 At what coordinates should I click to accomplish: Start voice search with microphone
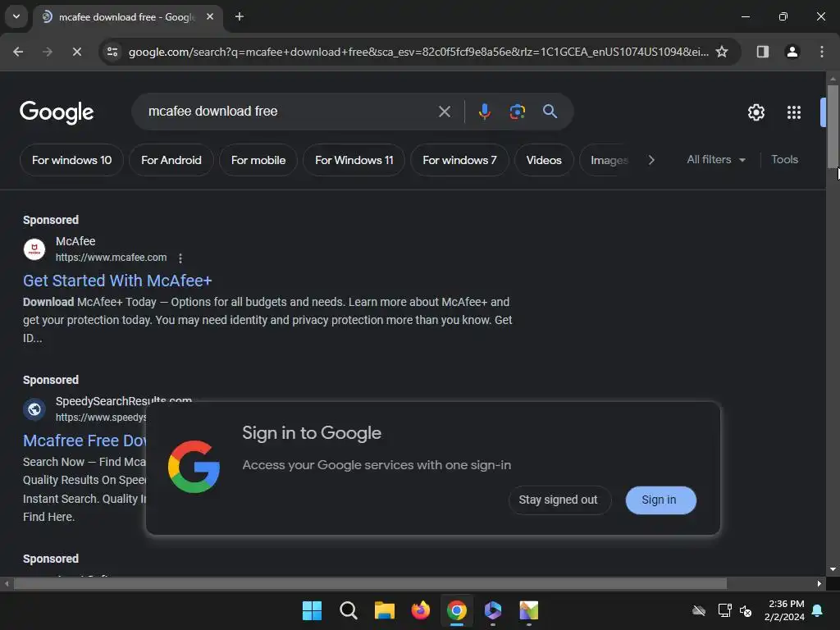pos(484,112)
